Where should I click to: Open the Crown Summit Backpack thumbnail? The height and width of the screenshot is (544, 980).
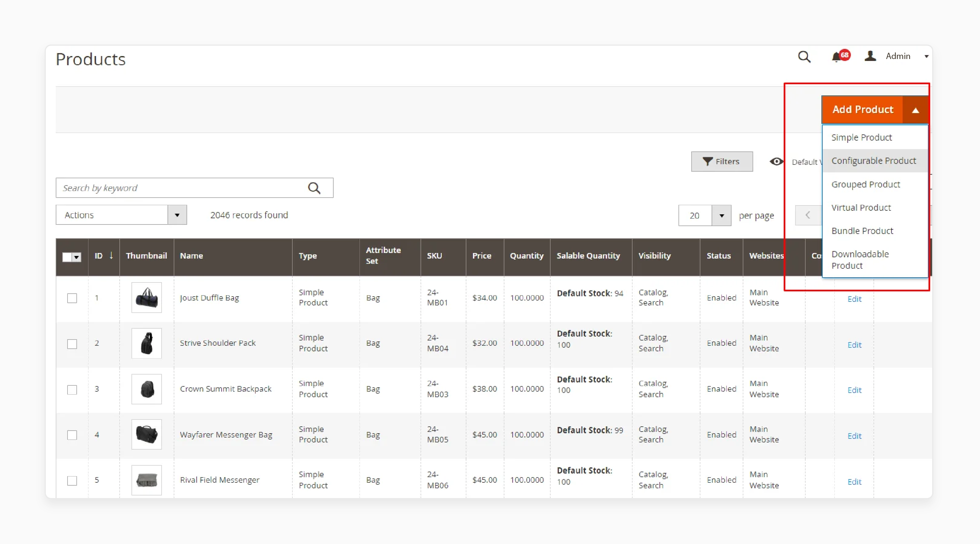147,389
